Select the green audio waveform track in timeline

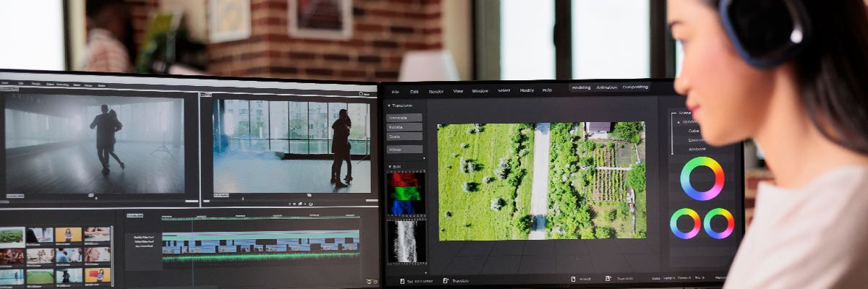[260, 256]
